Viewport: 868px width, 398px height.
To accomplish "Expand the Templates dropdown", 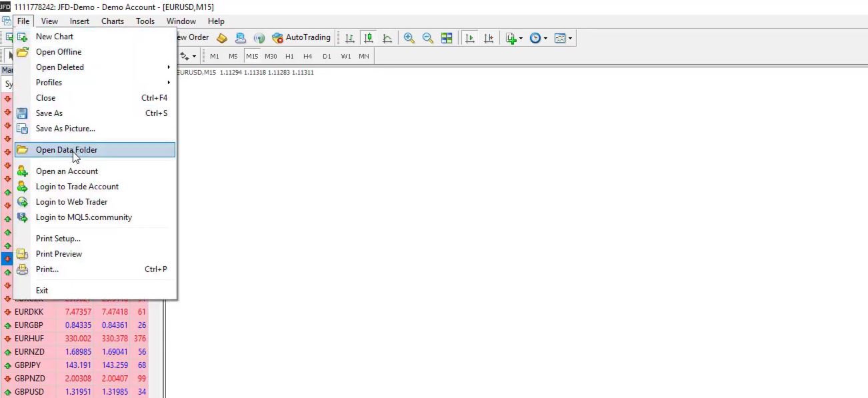I will 563,38.
